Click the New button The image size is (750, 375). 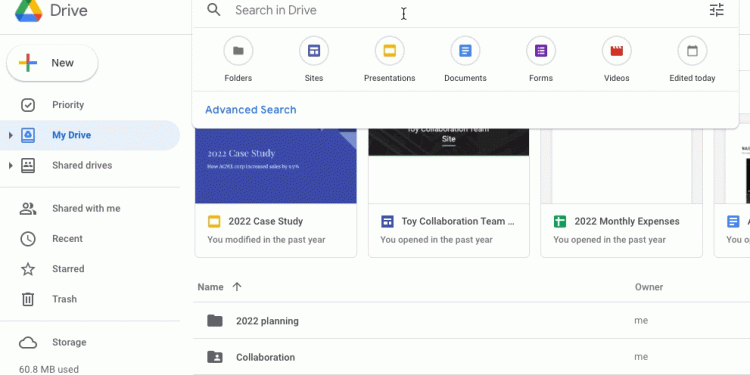(x=52, y=63)
